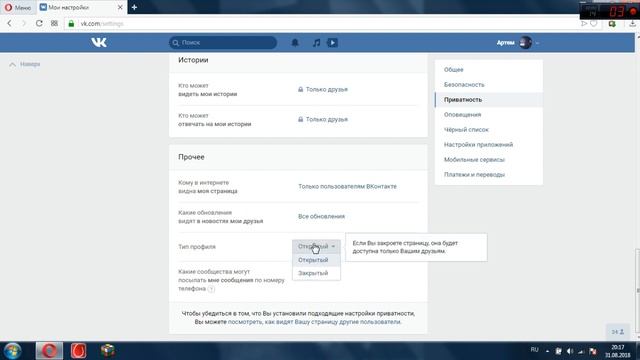Click the VK logo in header

99,42
